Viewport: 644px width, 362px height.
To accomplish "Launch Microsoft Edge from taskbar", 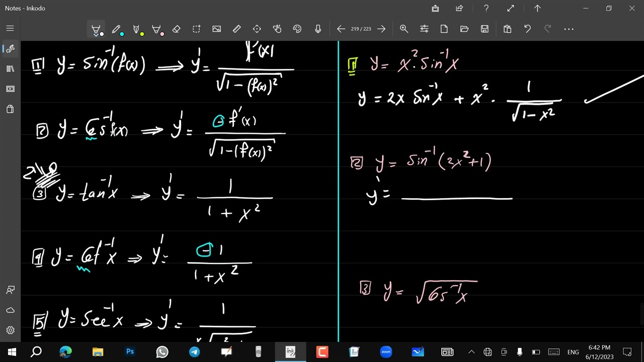I will (x=66, y=352).
